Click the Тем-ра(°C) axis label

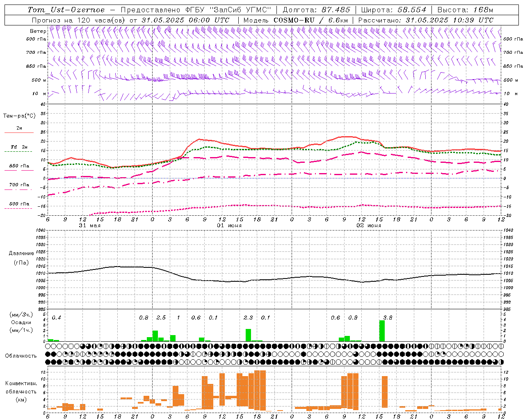coord(19,116)
